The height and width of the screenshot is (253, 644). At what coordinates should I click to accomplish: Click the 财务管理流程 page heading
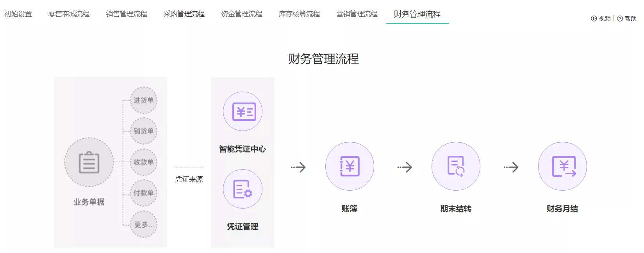pyautogui.click(x=324, y=59)
